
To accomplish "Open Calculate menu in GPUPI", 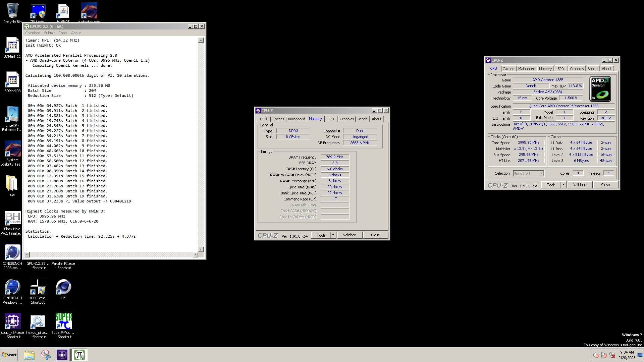I will pos(33,33).
